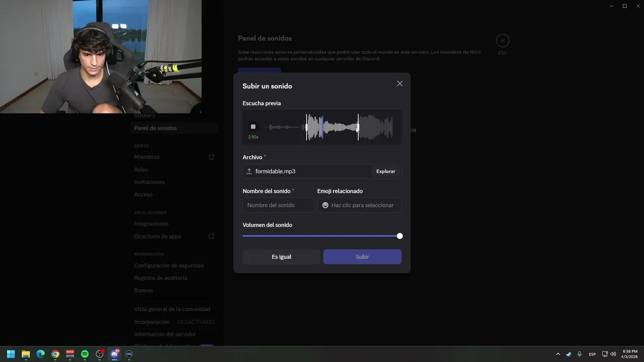This screenshot has width=644, height=362.
Task: Open Microsoft Edge from the taskbar
Action: (x=40, y=354)
